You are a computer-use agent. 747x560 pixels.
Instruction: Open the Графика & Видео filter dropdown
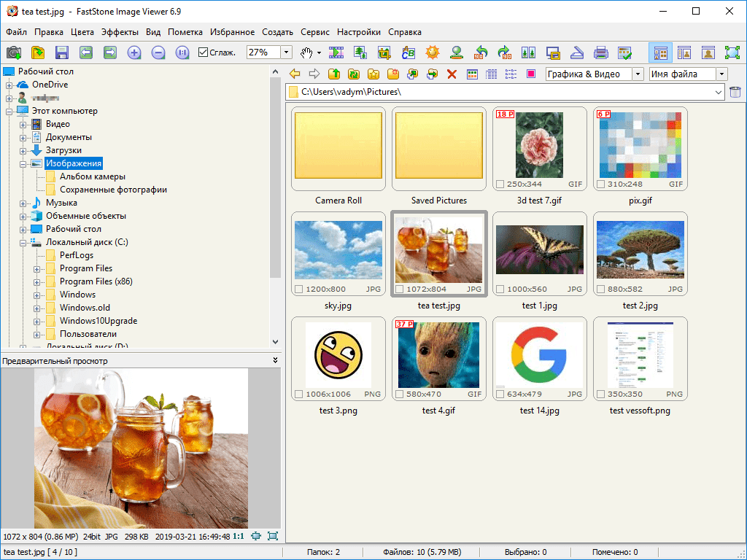pos(638,74)
